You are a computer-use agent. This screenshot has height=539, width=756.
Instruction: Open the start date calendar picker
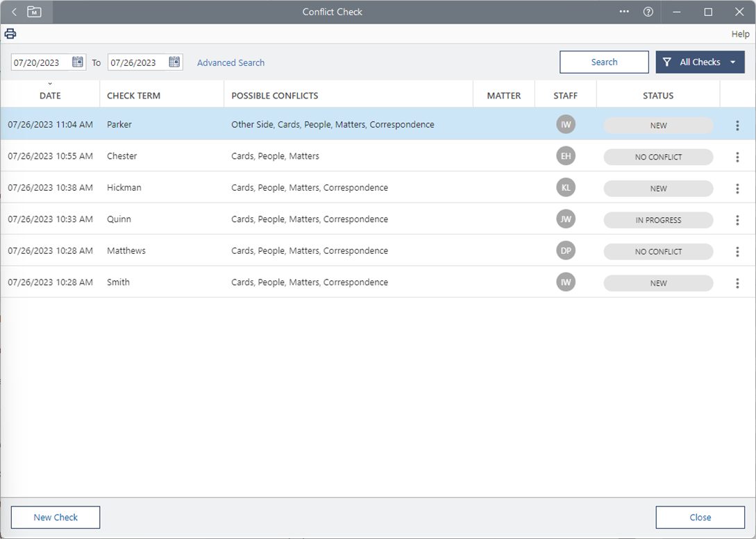pos(78,62)
